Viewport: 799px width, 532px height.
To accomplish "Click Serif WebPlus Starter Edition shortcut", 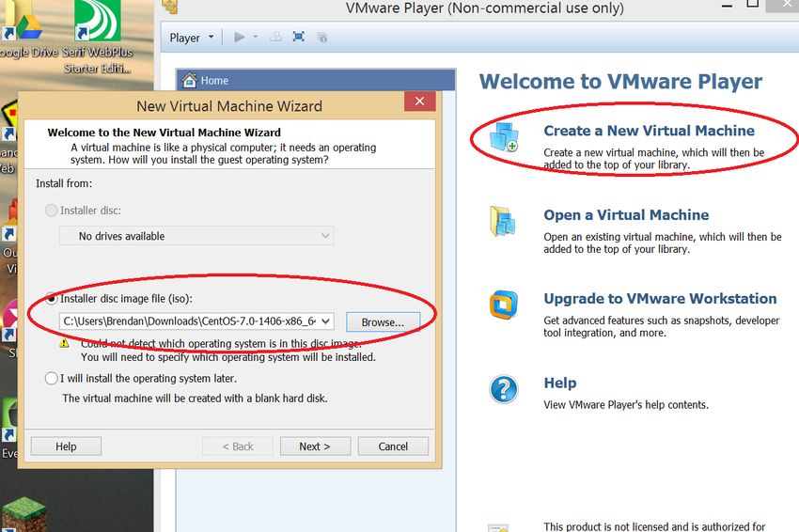I will [98, 36].
